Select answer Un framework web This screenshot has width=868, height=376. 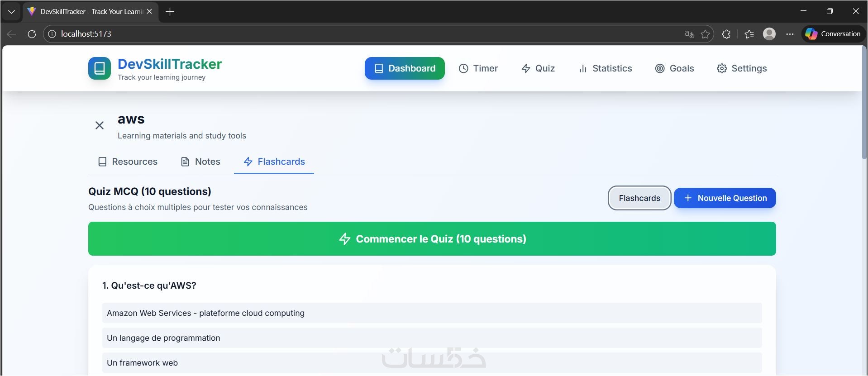[432, 363]
